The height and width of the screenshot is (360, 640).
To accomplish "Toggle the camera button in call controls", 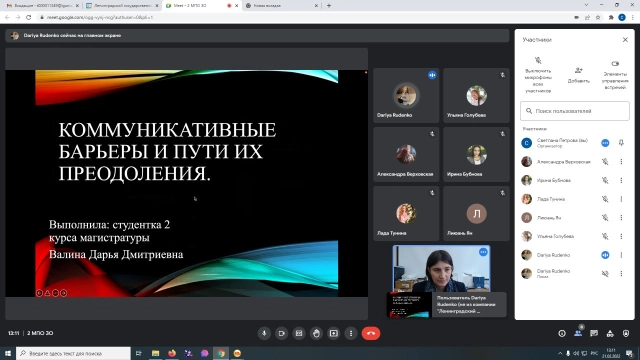I will click(x=282, y=333).
